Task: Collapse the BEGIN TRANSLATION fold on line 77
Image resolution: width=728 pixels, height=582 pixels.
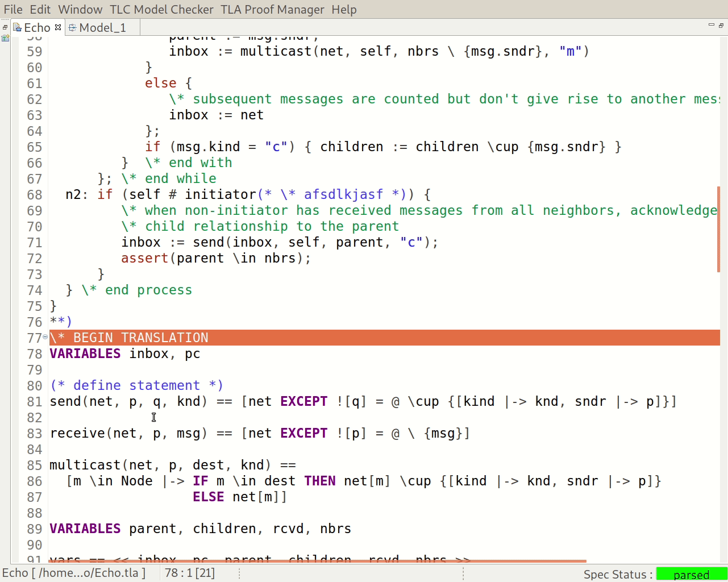Action: pyautogui.click(x=45, y=337)
